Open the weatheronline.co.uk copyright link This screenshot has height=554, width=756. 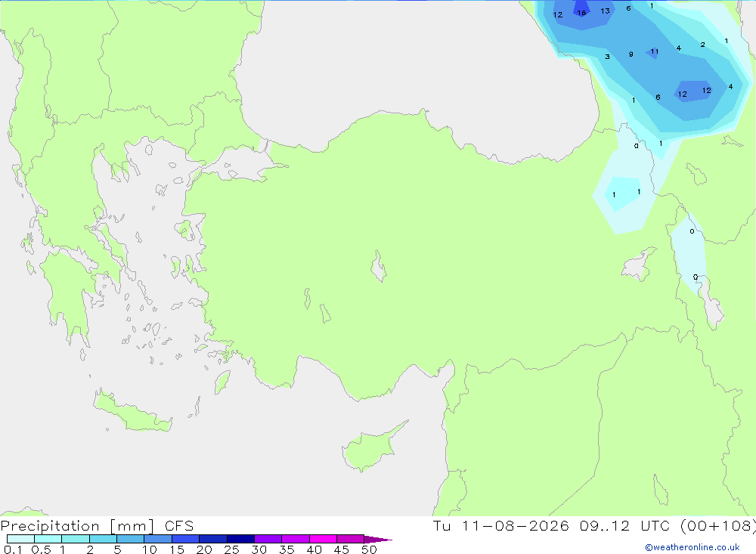(692, 547)
